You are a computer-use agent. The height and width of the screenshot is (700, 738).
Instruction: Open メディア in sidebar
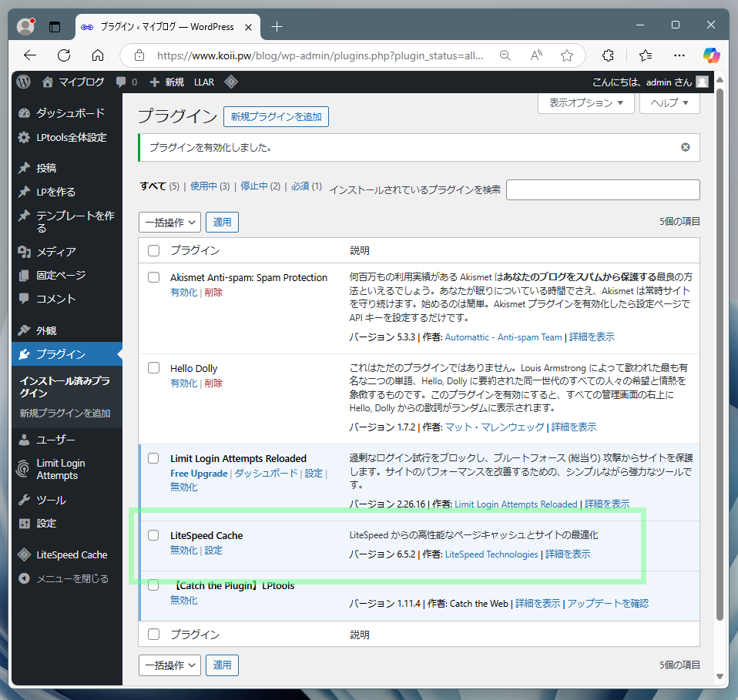tap(67, 252)
